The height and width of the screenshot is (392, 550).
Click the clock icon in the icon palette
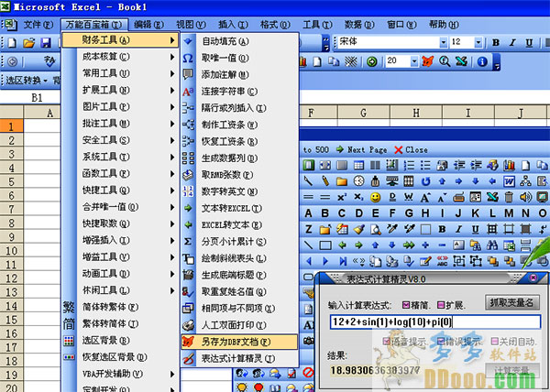pyautogui.click(x=358, y=181)
